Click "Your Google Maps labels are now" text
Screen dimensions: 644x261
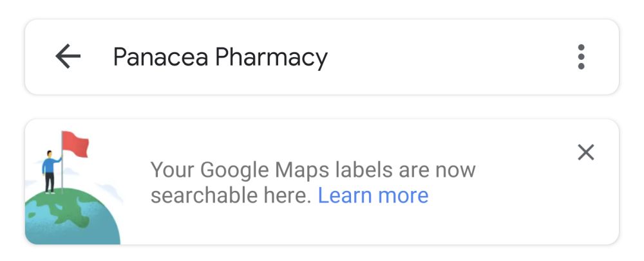313,170
